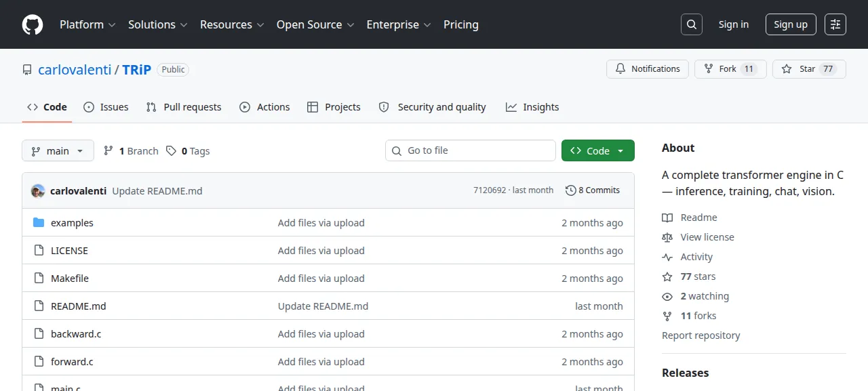Open the backward.c file

pos(76,334)
